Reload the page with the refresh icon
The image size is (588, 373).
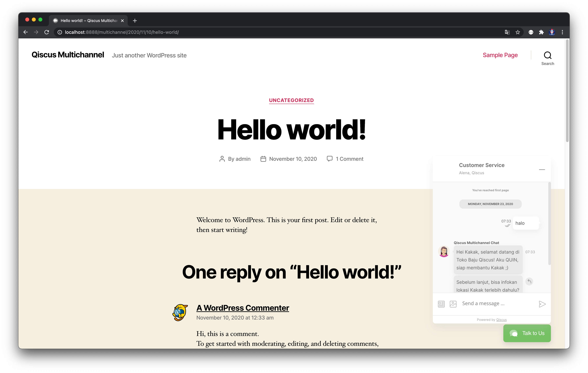tap(47, 32)
